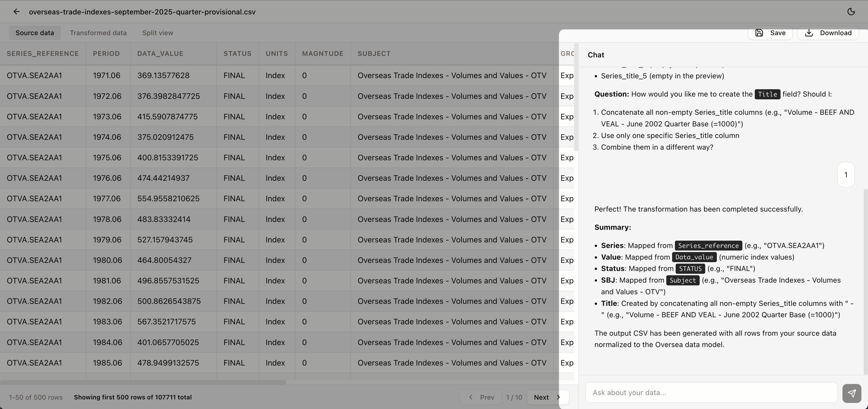
Task: Click the SUBJECT column header
Action: point(374,54)
